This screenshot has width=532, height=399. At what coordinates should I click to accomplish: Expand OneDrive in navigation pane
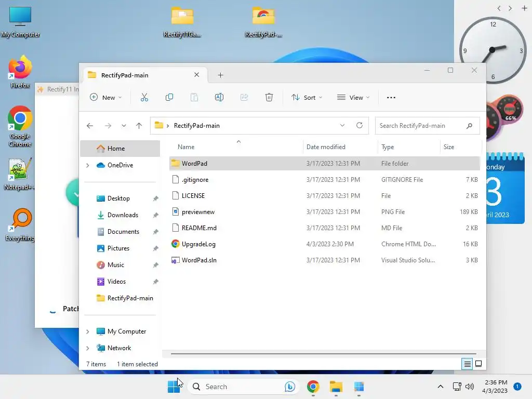pyautogui.click(x=87, y=165)
